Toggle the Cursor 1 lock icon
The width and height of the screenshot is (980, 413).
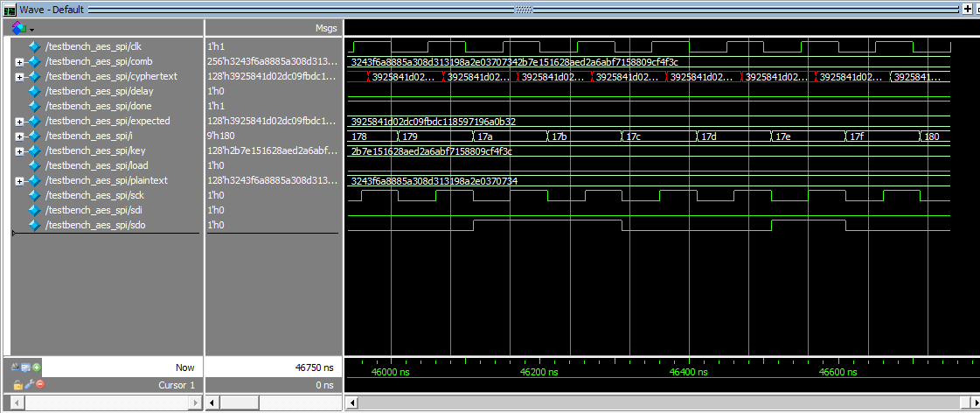17,385
